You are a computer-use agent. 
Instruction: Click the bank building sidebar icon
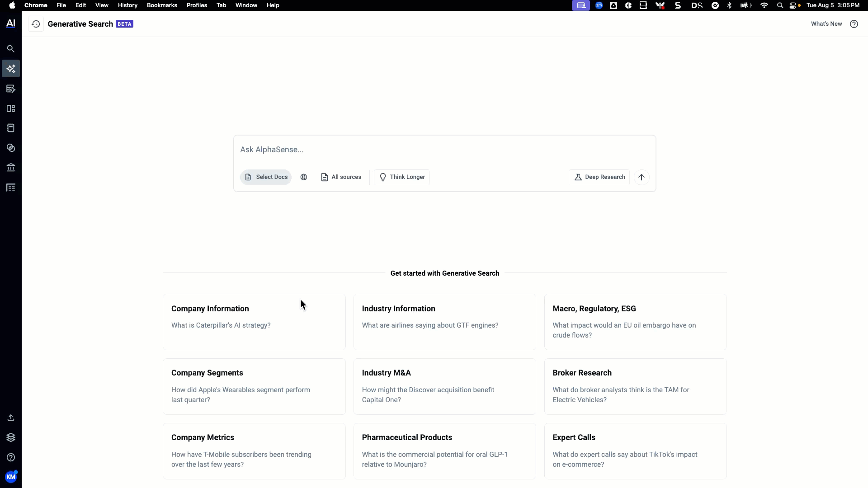pos(11,168)
